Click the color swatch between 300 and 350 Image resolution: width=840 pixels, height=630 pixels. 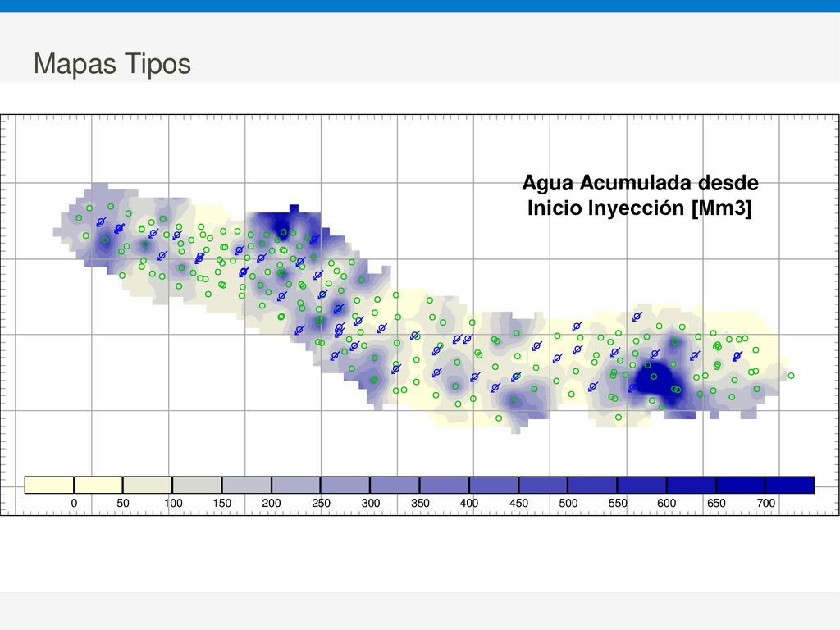(395, 485)
